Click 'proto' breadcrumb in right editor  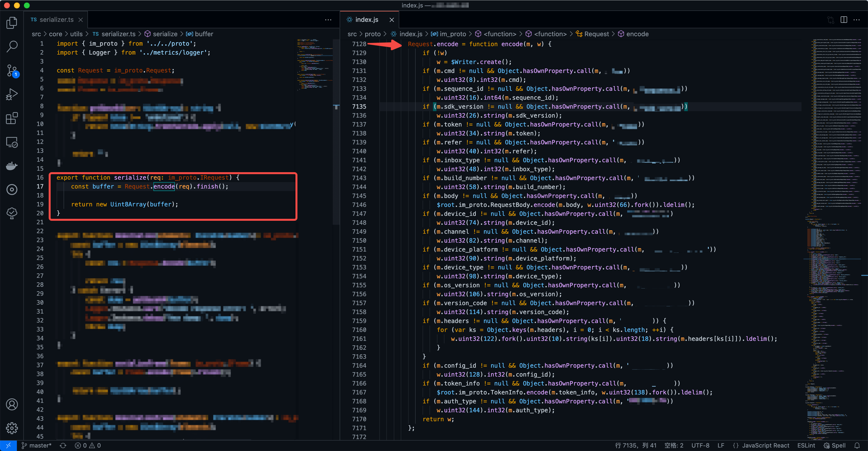(372, 34)
